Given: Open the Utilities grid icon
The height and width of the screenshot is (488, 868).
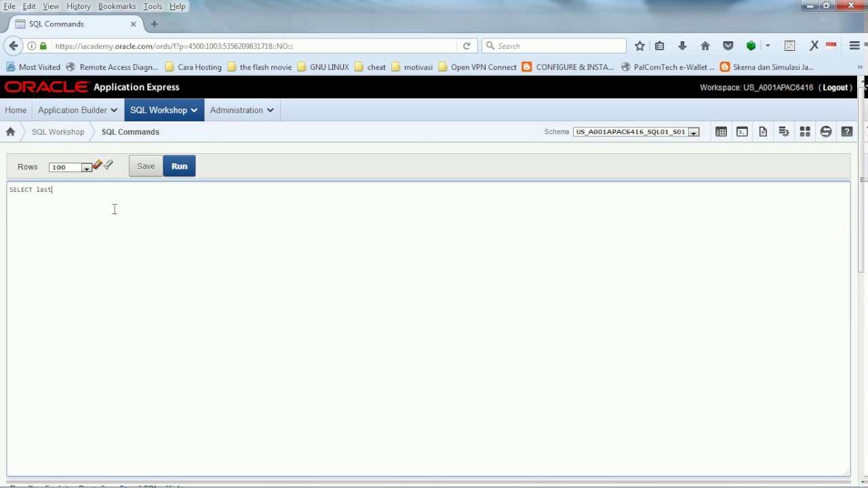Looking at the screenshot, I should click(x=805, y=131).
